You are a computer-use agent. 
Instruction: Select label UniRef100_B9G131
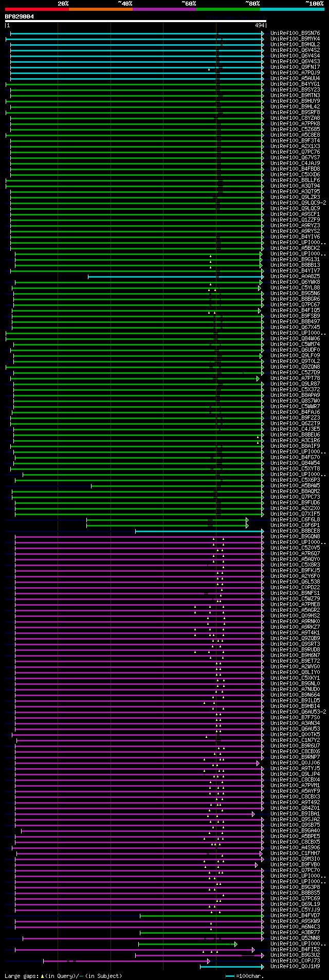pos(295,260)
